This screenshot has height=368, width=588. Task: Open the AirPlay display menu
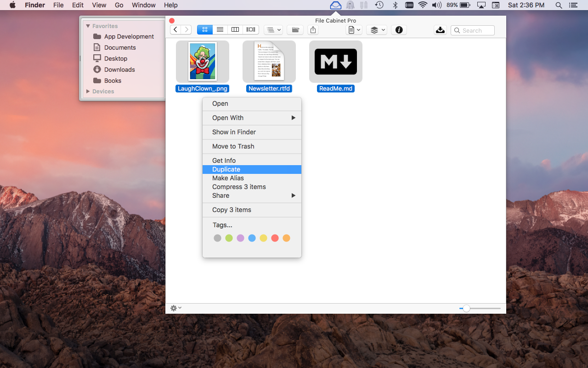pos(481,5)
